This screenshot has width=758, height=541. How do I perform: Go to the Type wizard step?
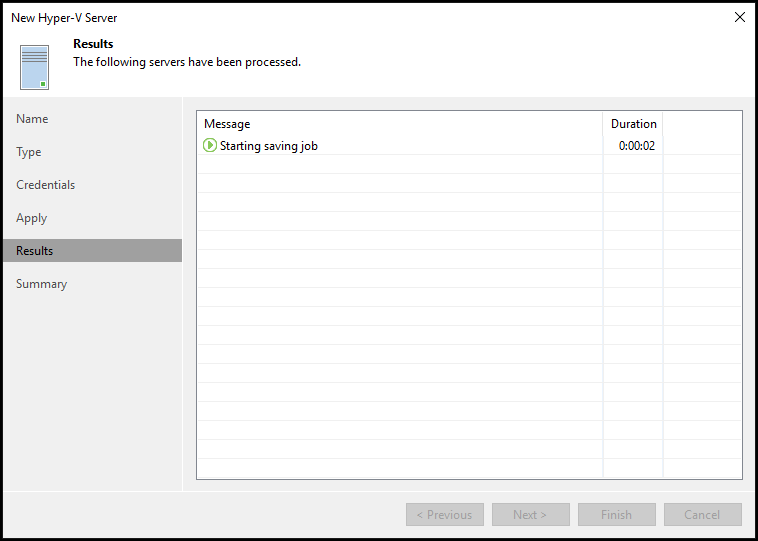pos(29,152)
